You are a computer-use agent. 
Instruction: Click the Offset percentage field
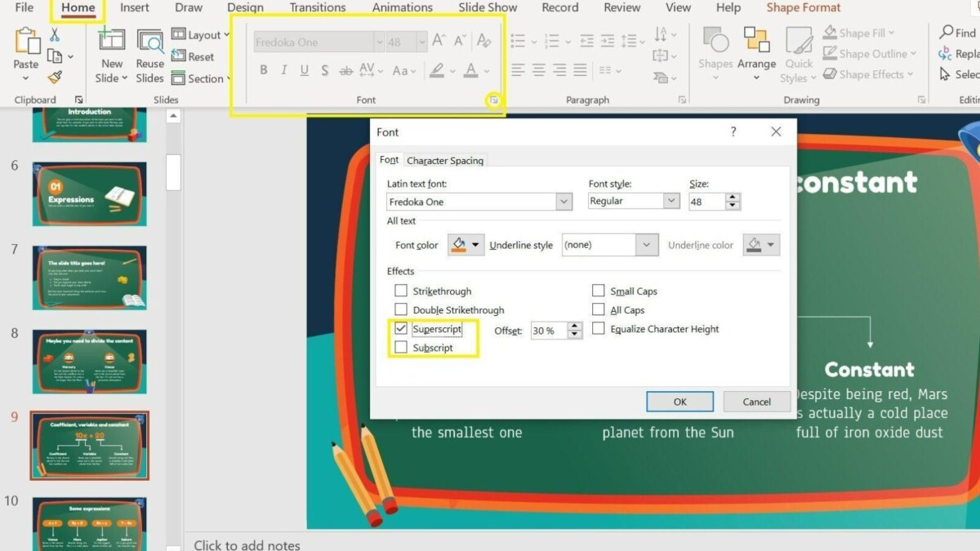point(549,331)
